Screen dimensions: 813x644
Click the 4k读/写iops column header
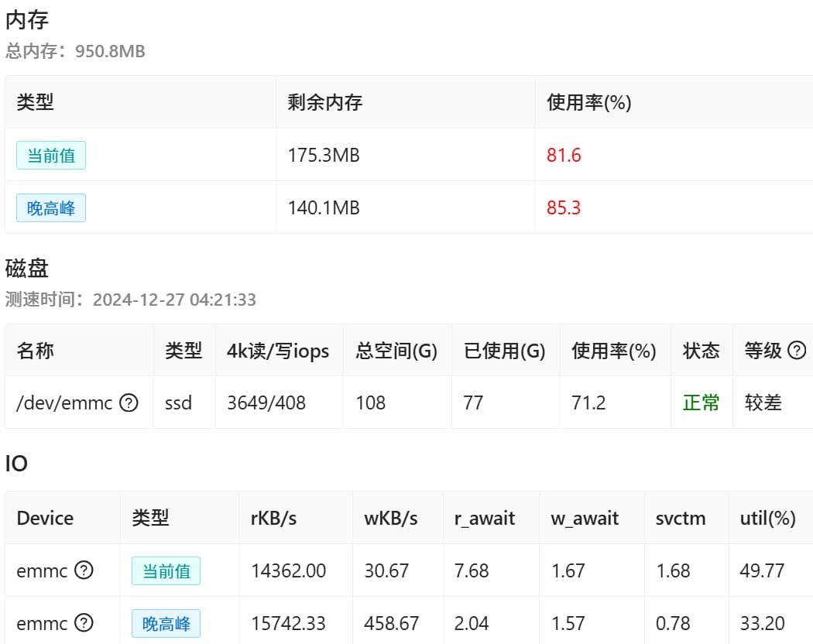[x=278, y=351]
